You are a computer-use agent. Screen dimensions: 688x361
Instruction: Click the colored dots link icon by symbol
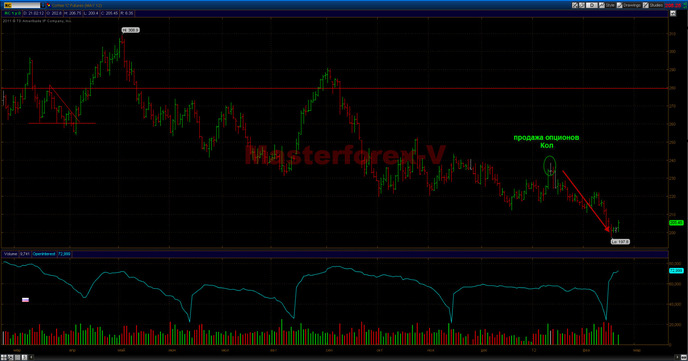pyautogui.click(x=49, y=5)
